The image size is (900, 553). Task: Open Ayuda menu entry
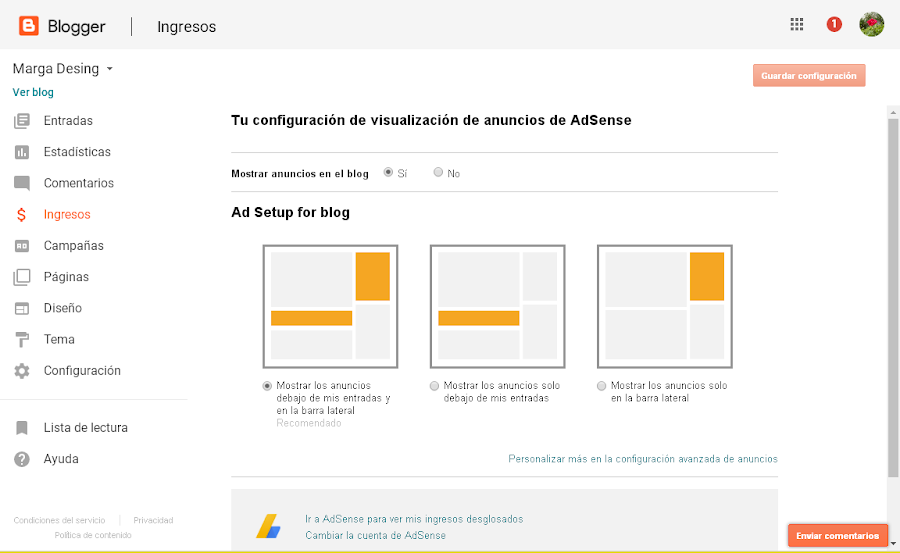tap(61, 459)
